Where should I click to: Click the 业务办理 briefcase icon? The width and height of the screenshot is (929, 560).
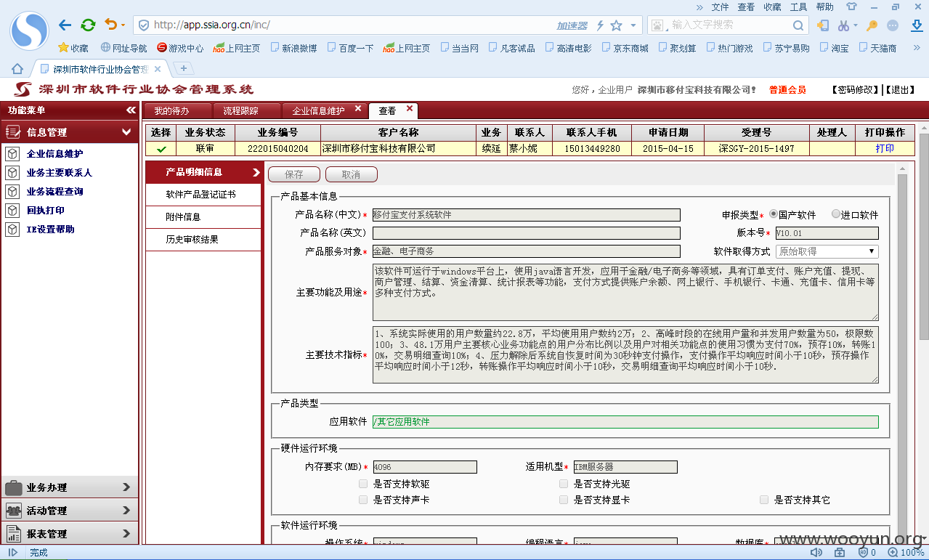[x=13, y=487]
